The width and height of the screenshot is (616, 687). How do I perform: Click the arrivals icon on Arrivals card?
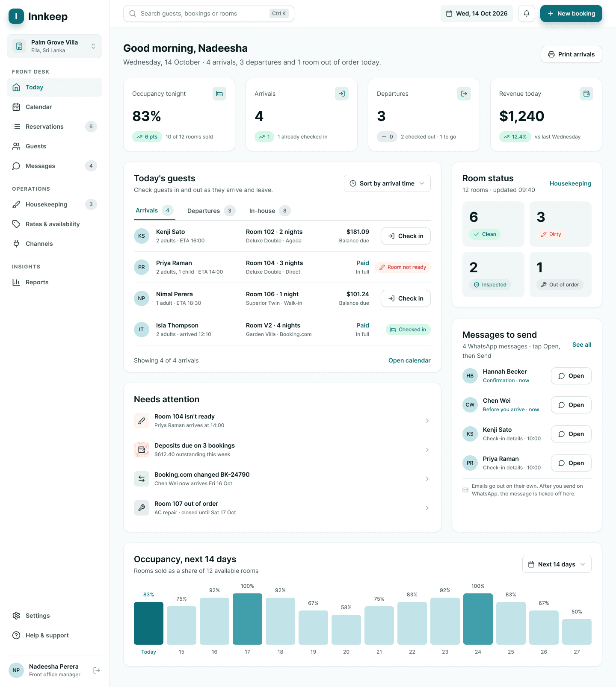coord(342,94)
